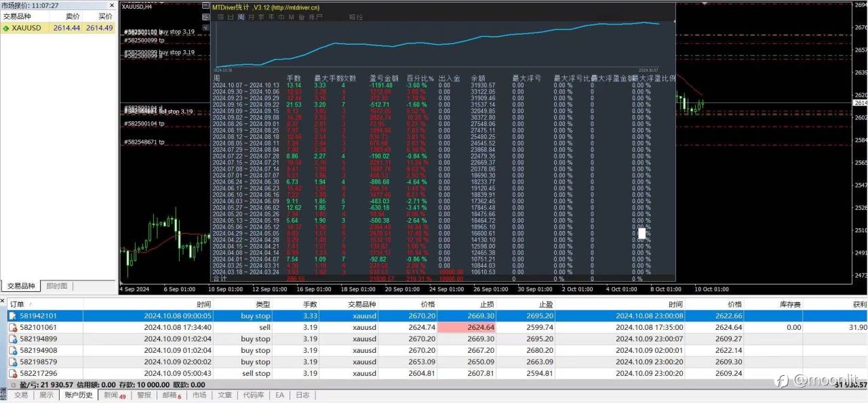
Task: Click the profit/loss summary row icon
Action: click(x=12, y=385)
